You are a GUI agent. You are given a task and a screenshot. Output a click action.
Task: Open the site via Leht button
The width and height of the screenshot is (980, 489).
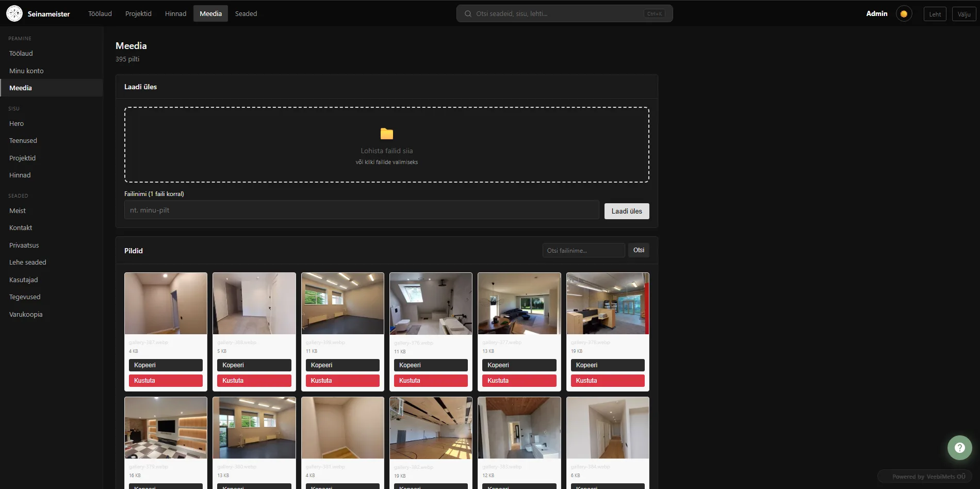click(935, 14)
